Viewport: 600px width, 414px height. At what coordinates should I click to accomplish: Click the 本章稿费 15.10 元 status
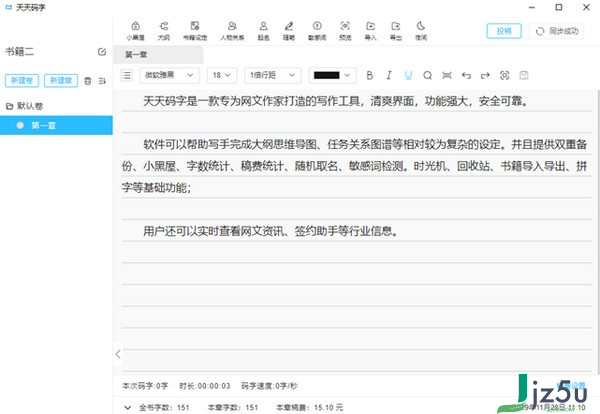[x=310, y=407]
